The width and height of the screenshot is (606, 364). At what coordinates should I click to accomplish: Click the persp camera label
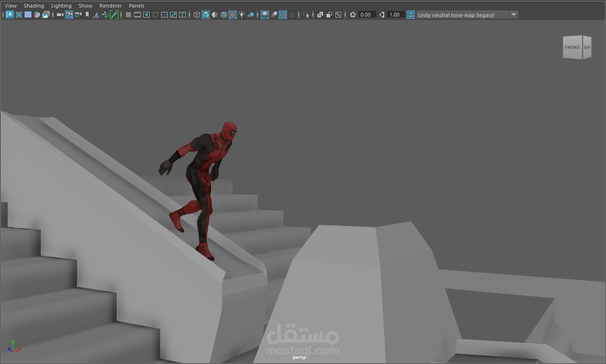pos(299,357)
